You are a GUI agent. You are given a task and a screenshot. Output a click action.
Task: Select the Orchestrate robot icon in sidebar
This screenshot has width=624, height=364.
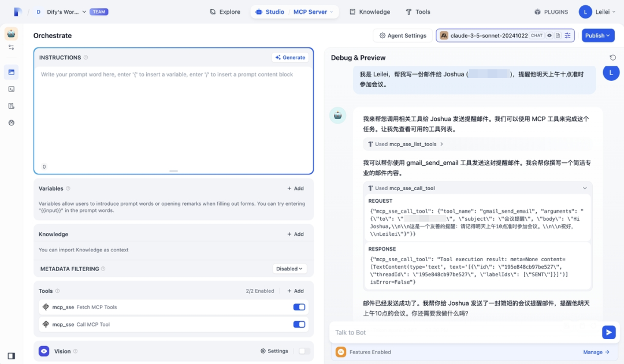12,34
